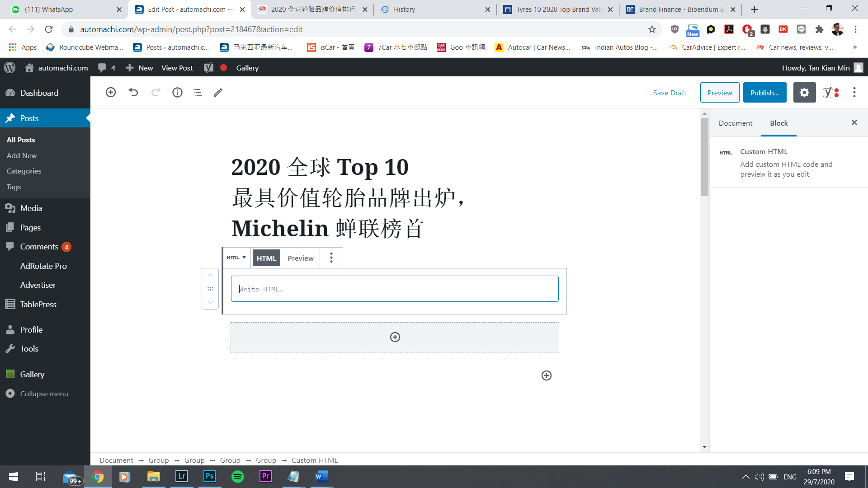Click the Add block plus icon in editor toolbar
Viewport: 868px width, 488px height.
(111, 93)
